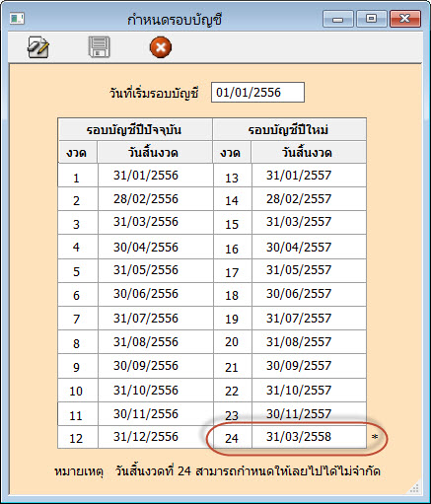Select cell 28/02/2557 for period 14
Viewport: 431px width, 504px height.
[309, 199]
